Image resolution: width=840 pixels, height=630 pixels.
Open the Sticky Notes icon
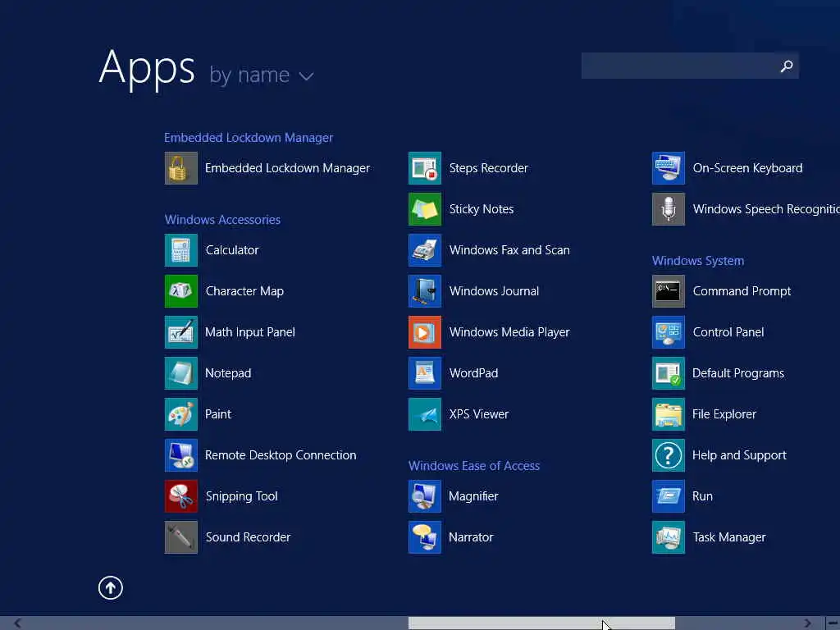click(x=425, y=209)
